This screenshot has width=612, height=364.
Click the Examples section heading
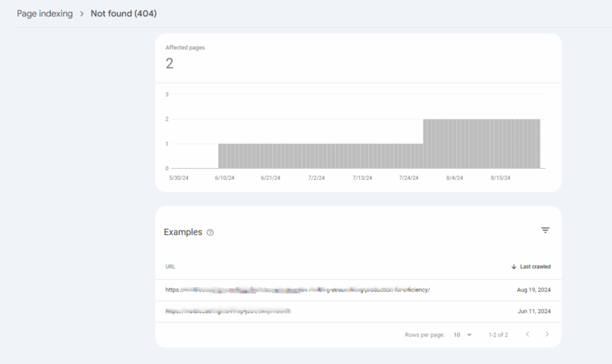click(183, 232)
